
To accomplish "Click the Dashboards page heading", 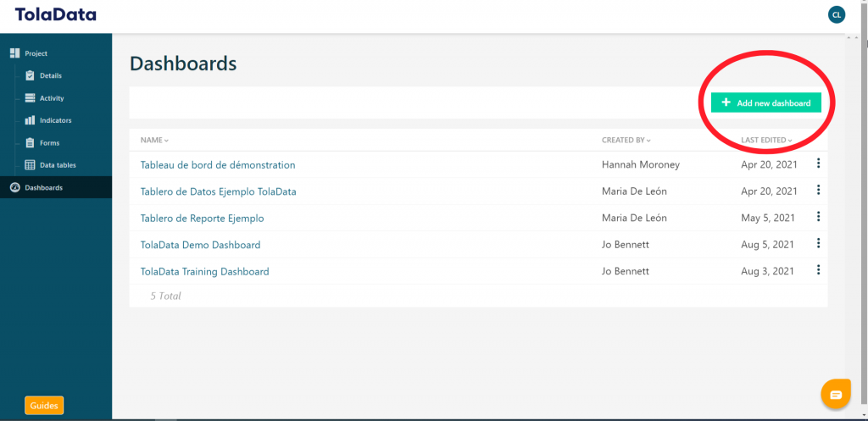I will click(x=183, y=64).
